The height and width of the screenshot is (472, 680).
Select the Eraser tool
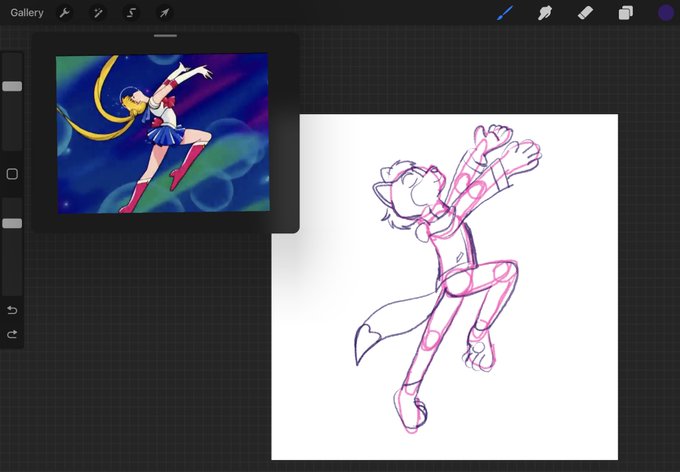tap(585, 13)
